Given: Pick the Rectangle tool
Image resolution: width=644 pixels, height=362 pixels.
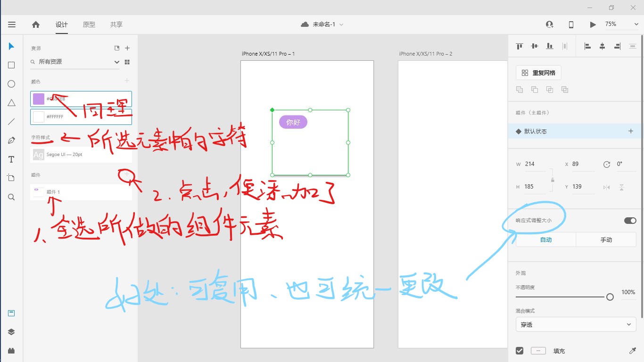Looking at the screenshot, I should pos(11,65).
